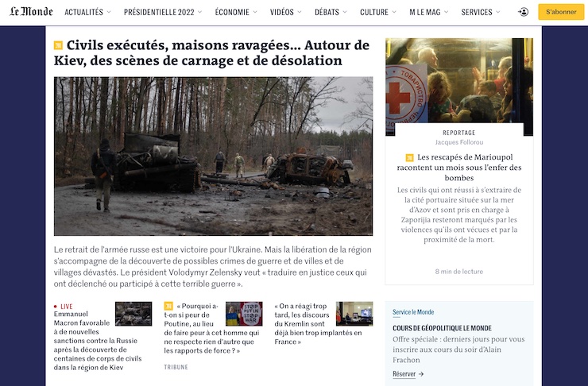Expand the Présidentielle 2022 menu chevron

pos(200,12)
